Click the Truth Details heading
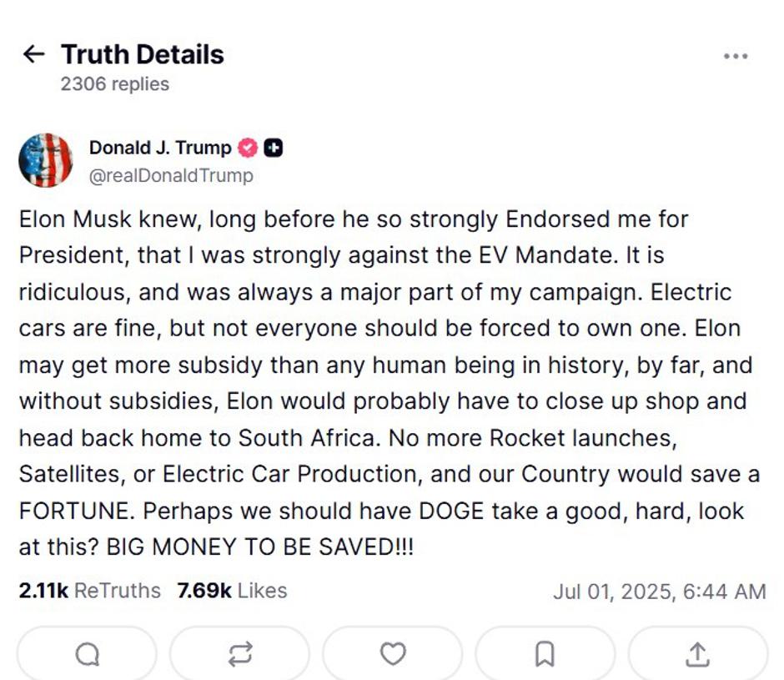Viewport: 784px width, 680px height. [x=143, y=55]
